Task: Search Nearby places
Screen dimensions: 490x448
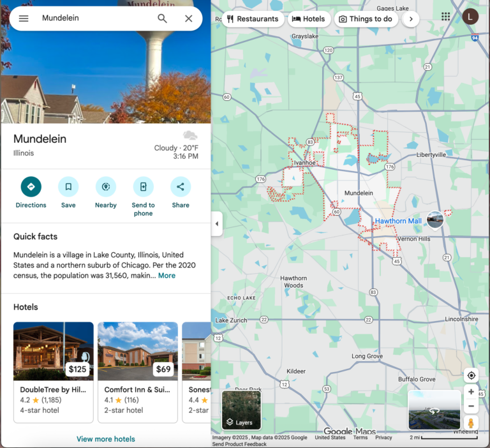Action: pyautogui.click(x=105, y=187)
